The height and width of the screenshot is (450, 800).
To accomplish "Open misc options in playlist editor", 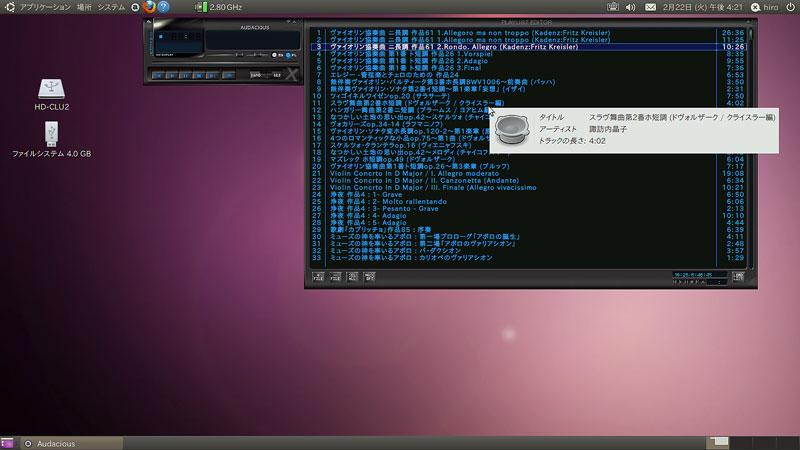I will (x=369, y=277).
